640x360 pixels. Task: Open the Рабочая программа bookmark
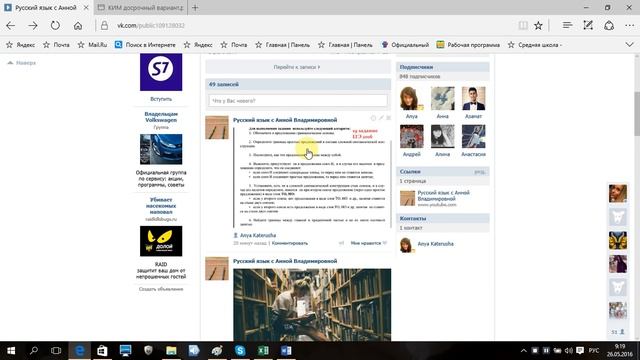468,45
